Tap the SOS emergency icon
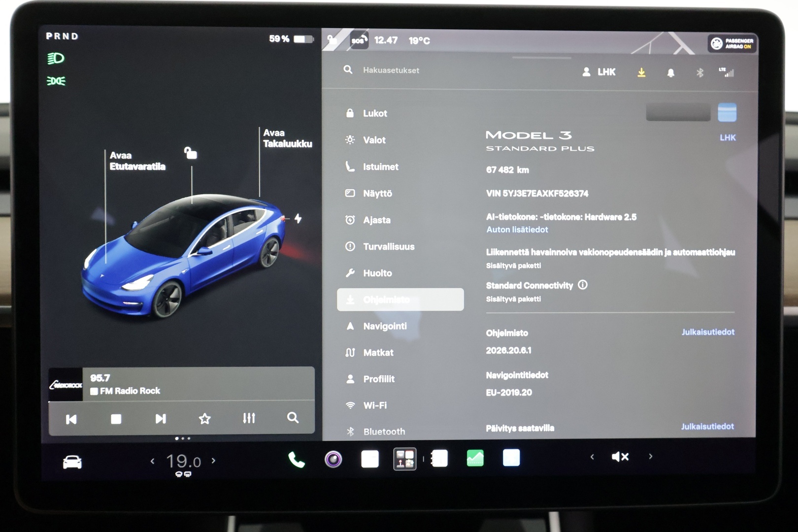The height and width of the screenshot is (532, 798). (359, 40)
